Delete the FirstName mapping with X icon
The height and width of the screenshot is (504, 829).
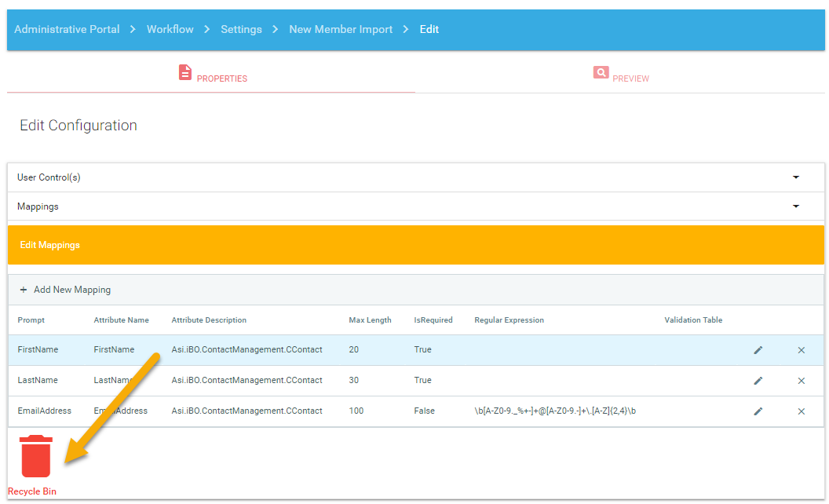coord(801,350)
